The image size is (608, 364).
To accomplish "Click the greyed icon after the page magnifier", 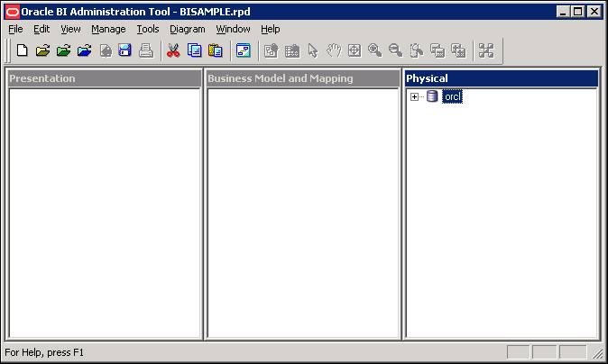I will pos(438,50).
